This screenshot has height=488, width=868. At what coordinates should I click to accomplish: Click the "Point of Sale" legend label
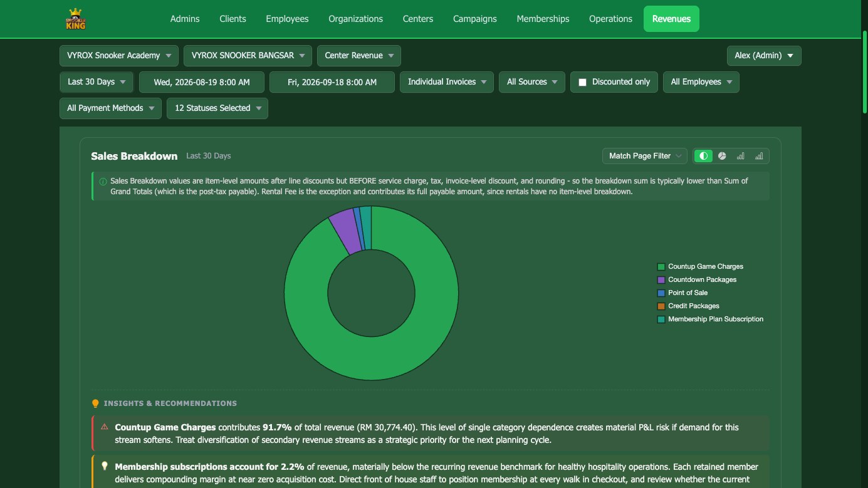[688, 293]
